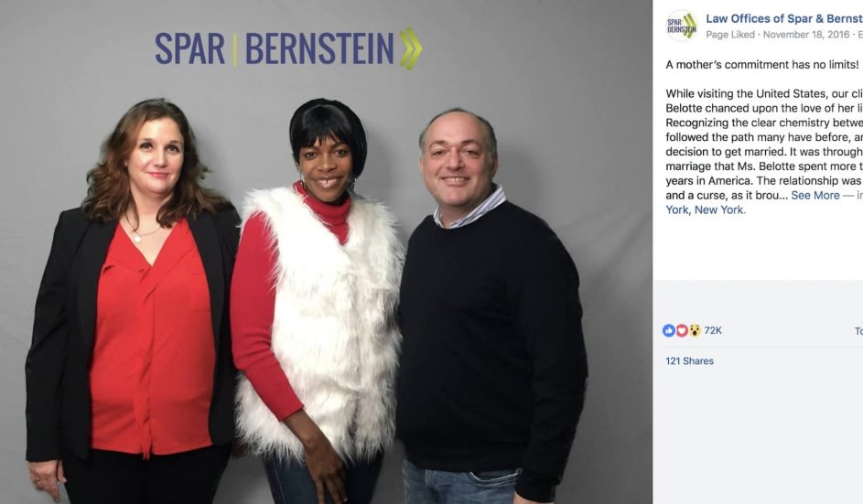Image resolution: width=863 pixels, height=504 pixels.
Task: Open the Spar Bernstein page profile picture
Action: [682, 26]
